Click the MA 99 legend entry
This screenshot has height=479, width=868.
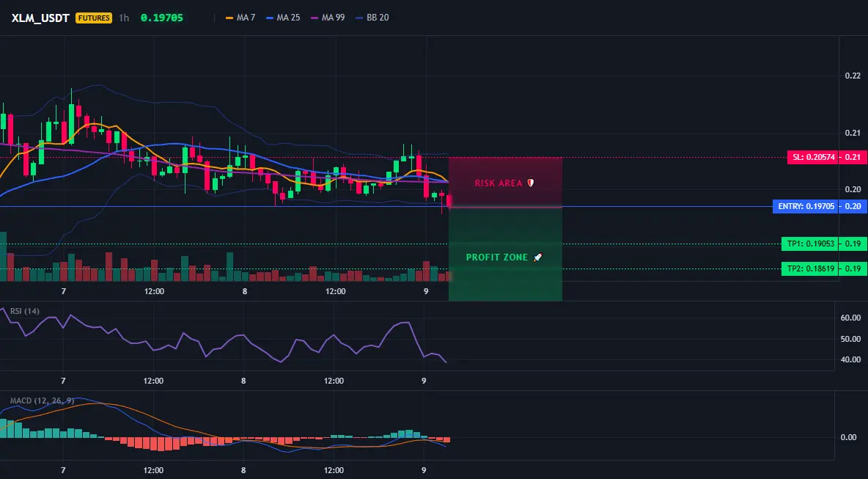click(x=328, y=18)
